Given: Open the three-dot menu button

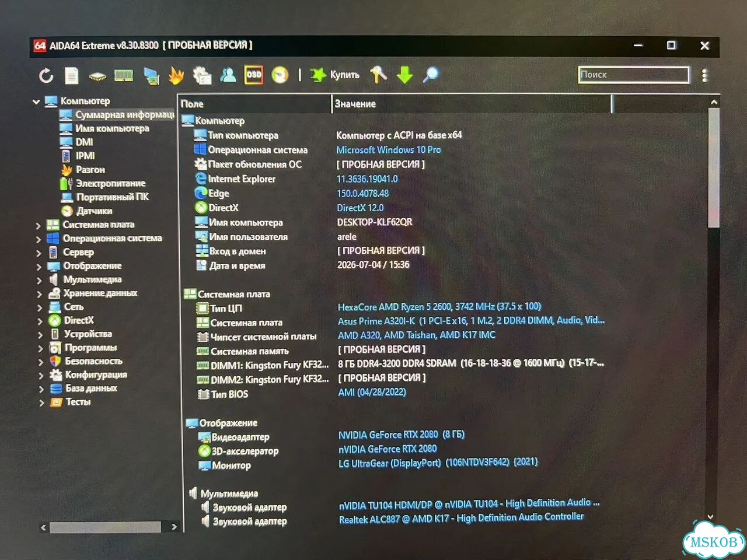Looking at the screenshot, I should coord(704,75).
